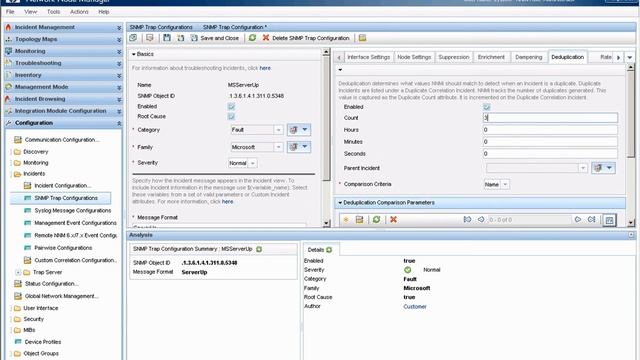Open the Family dropdown showing Microsoft
Viewport: 640px width, 360px height.
click(x=278, y=147)
